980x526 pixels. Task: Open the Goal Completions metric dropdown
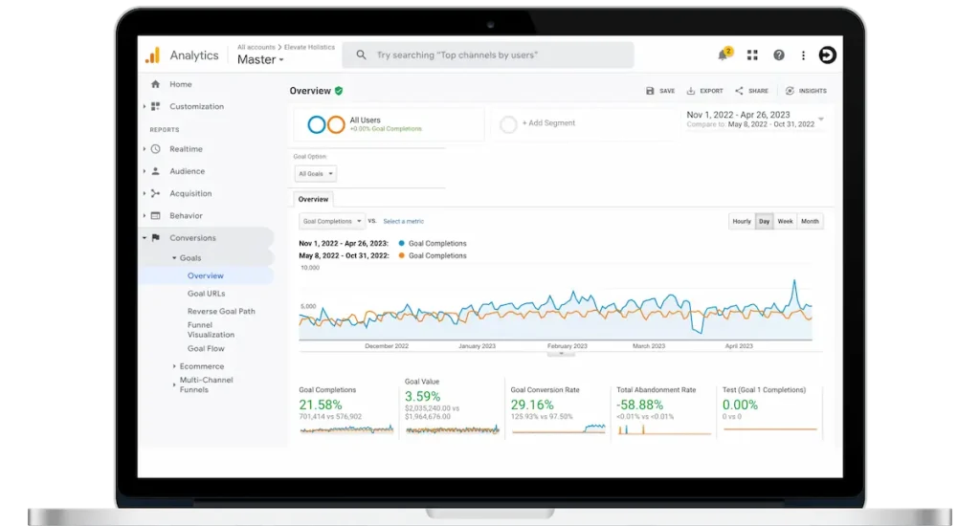[331, 221]
